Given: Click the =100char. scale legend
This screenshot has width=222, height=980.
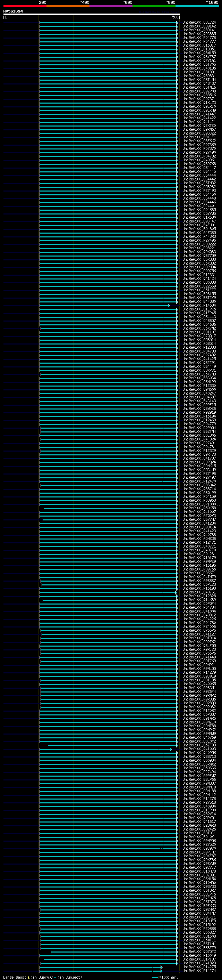Looking at the screenshot, I should point(165,977).
